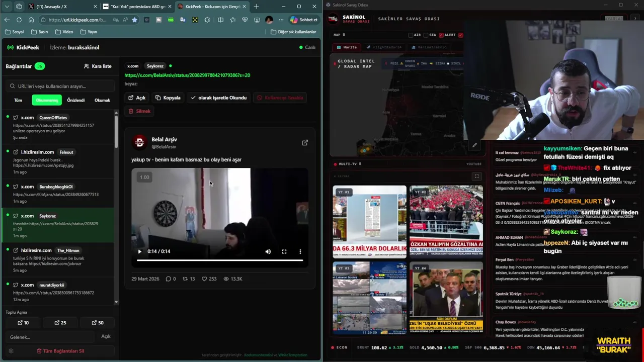Toggle video fullscreen icon
This screenshot has width=644, height=362.
tap(284, 251)
